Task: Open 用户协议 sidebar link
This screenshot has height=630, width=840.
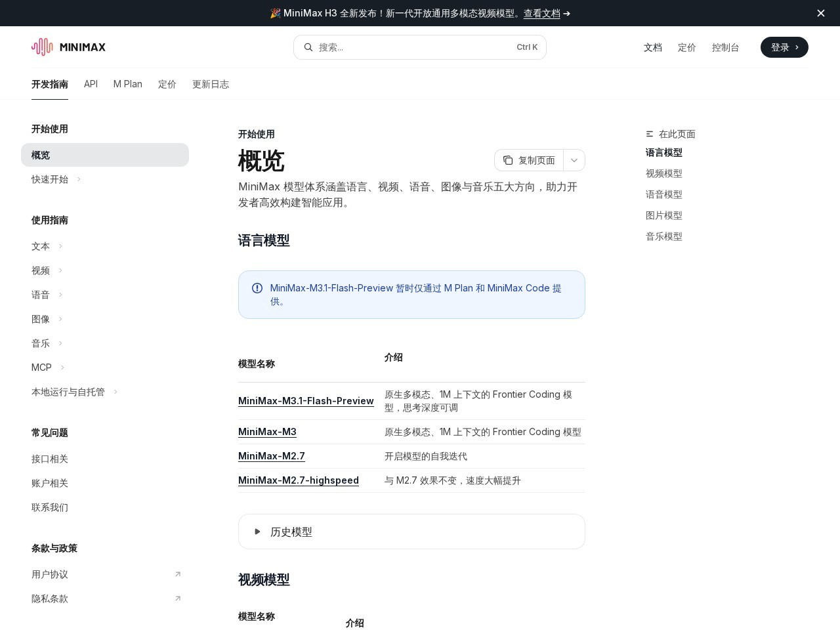Action: click(x=50, y=574)
